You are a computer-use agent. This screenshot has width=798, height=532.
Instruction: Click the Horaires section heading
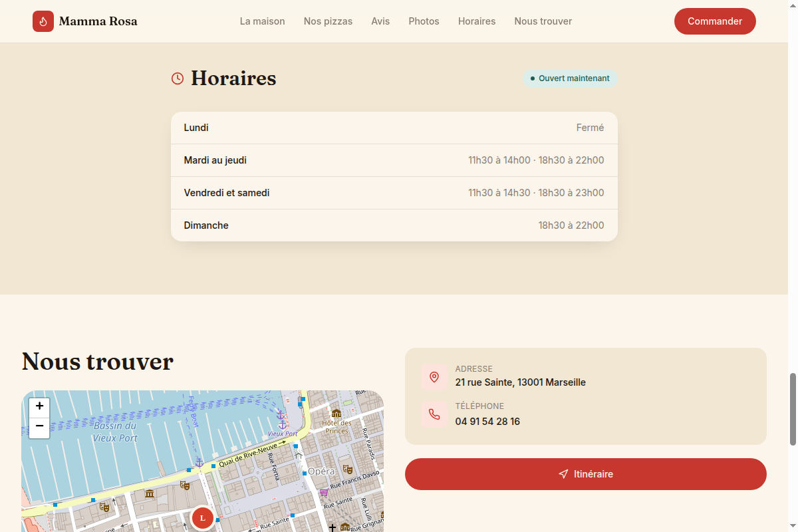[233, 78]
